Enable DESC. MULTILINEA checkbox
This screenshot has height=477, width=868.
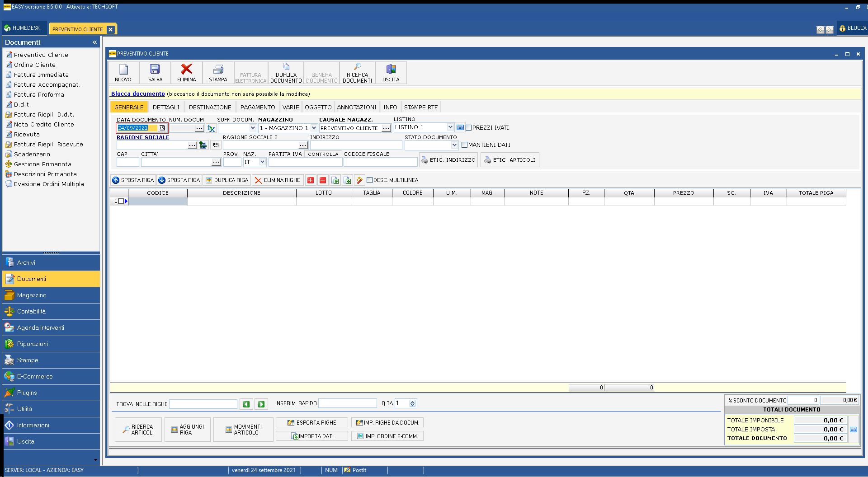coord(370,180)
